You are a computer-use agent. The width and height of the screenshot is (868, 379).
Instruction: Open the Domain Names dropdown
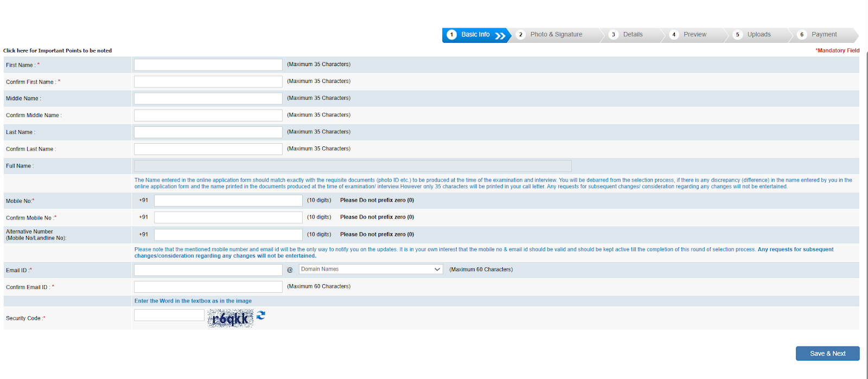(x=371, y=269)
